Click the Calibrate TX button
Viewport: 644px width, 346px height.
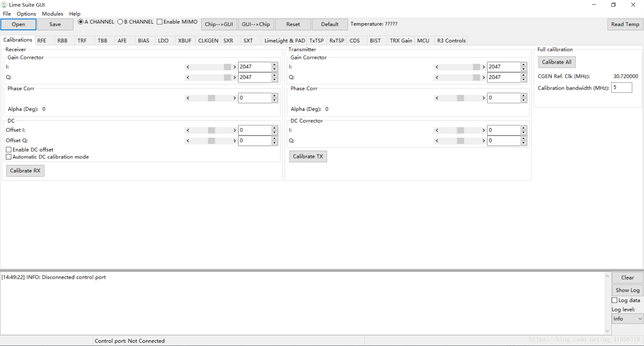point(308,156)
